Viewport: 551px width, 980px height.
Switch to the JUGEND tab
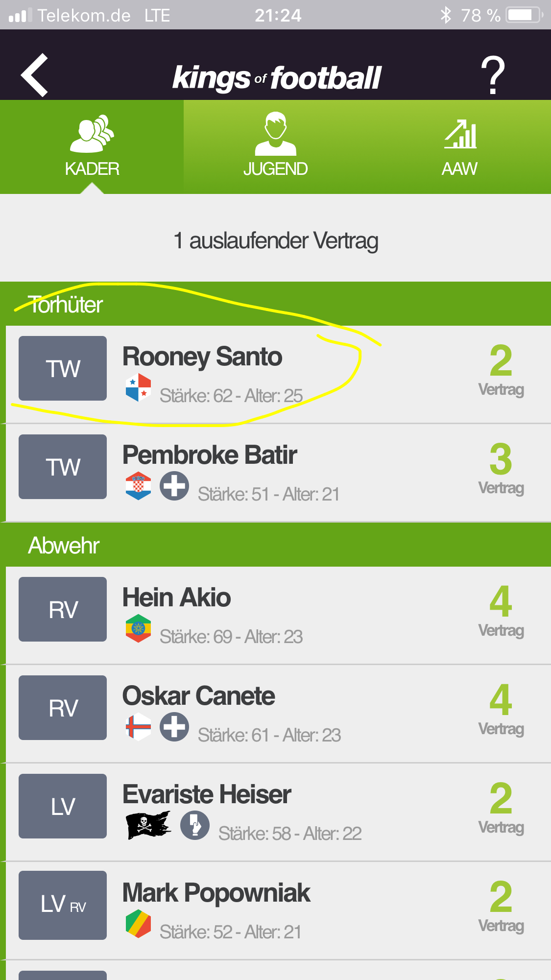(275, 146)
